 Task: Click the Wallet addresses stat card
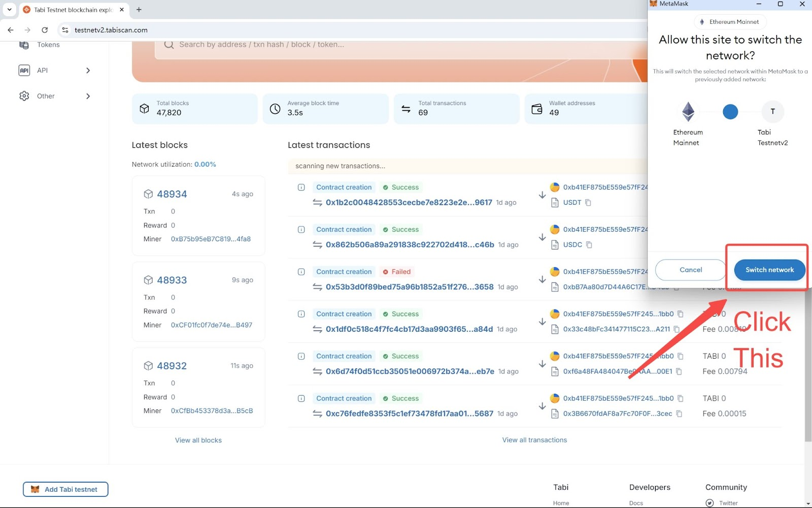click(586, 108)
